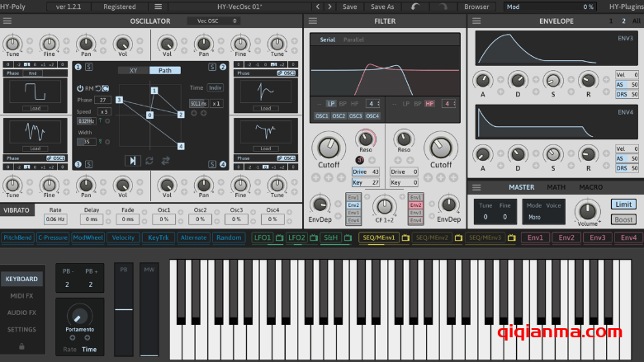Open the Time Indiv mode dropdown
This screenshot has height=362, width=644.
(215, 87)
